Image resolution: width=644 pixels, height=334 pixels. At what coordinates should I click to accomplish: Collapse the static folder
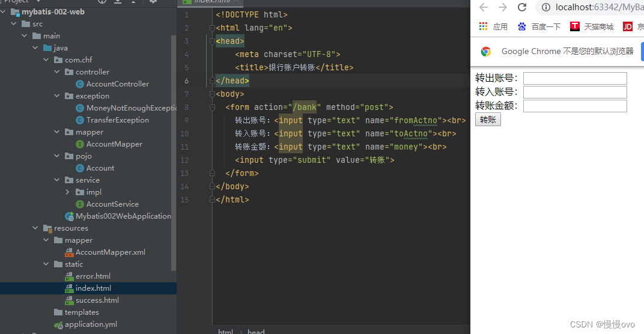46,264
